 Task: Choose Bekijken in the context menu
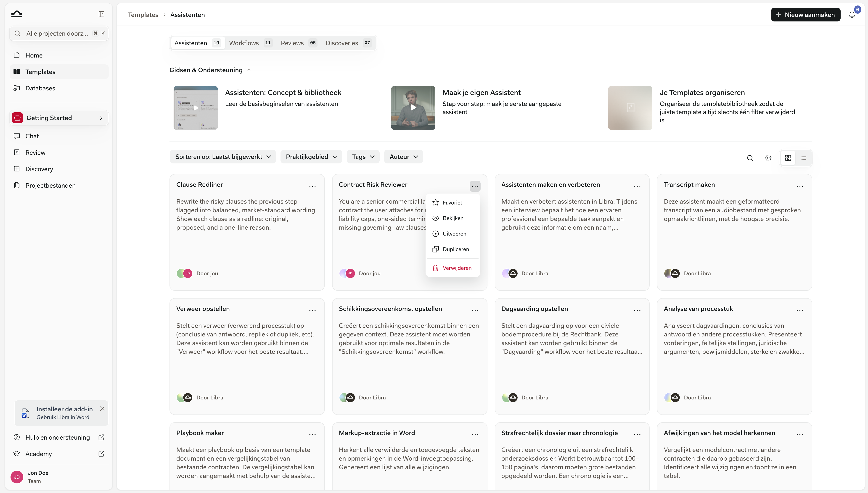(x=453, y=218)
